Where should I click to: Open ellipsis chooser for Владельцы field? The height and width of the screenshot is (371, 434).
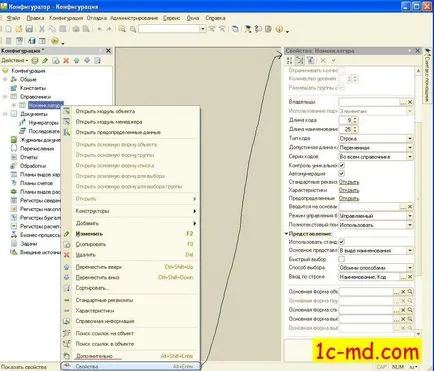point(403,102)
